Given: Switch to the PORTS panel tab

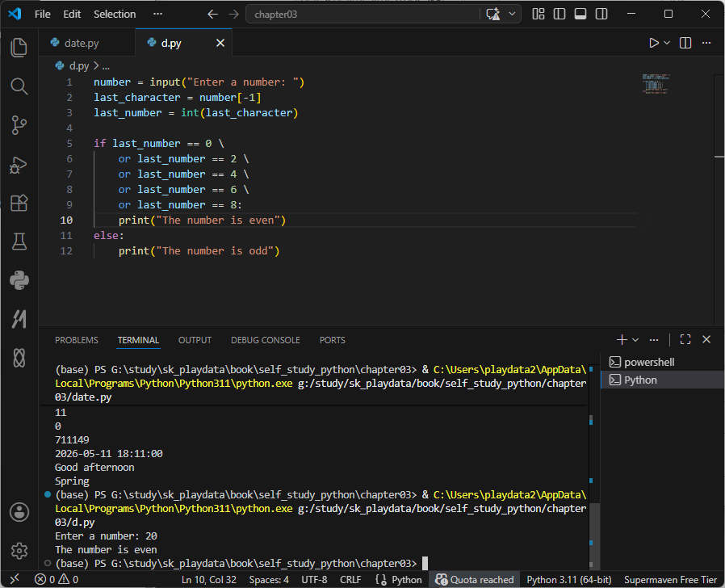Looking at the screenshot, I should 332,340.
